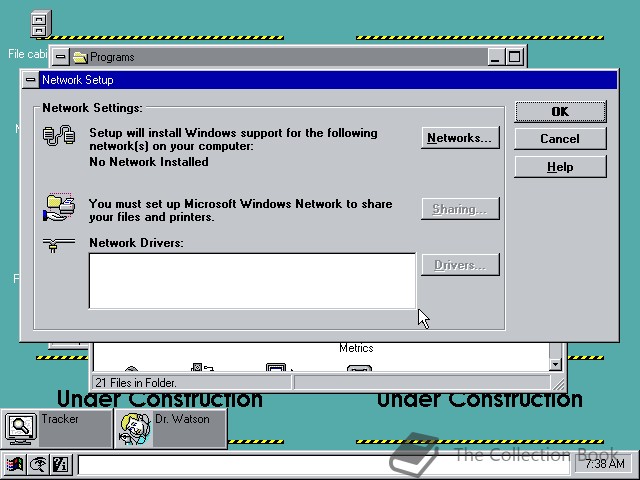Click the Network Drivers list box

252,281
